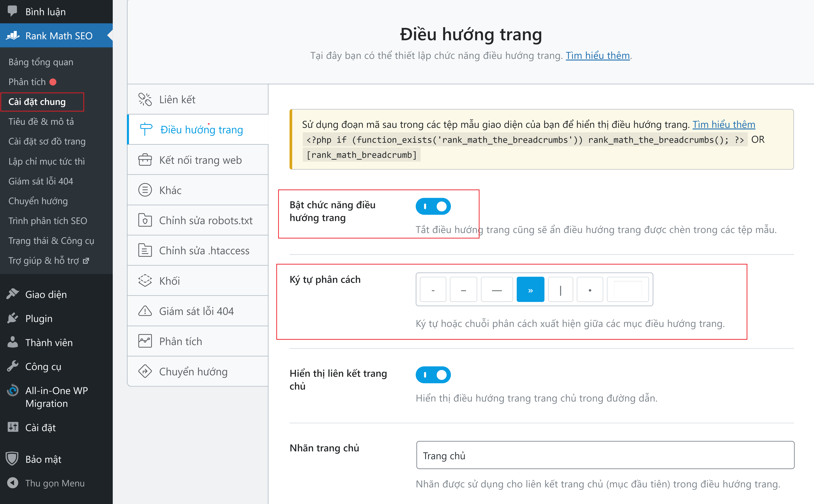814x504 pixels.
Task: Open Tiêu đề & mô tả settings
Action: (x=41, y=121)
